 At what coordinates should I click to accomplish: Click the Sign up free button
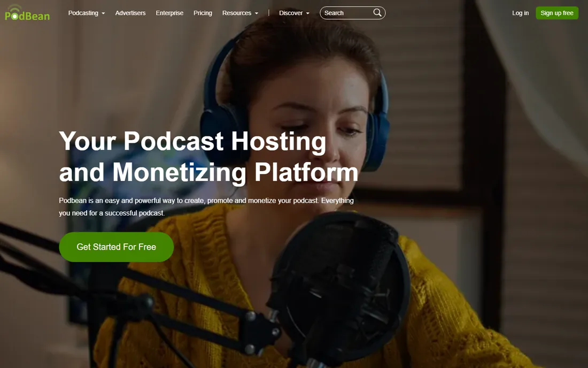[557, 13]
